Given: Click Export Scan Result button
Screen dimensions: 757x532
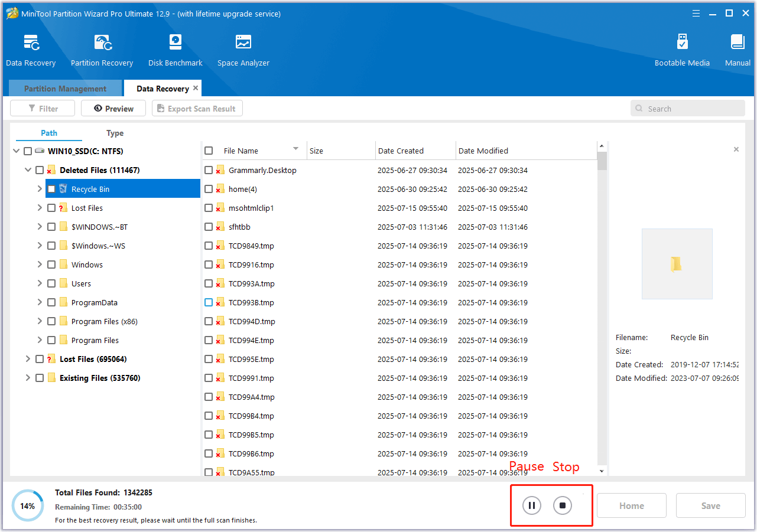Looking at the screenshot, I should coord(197,109).
